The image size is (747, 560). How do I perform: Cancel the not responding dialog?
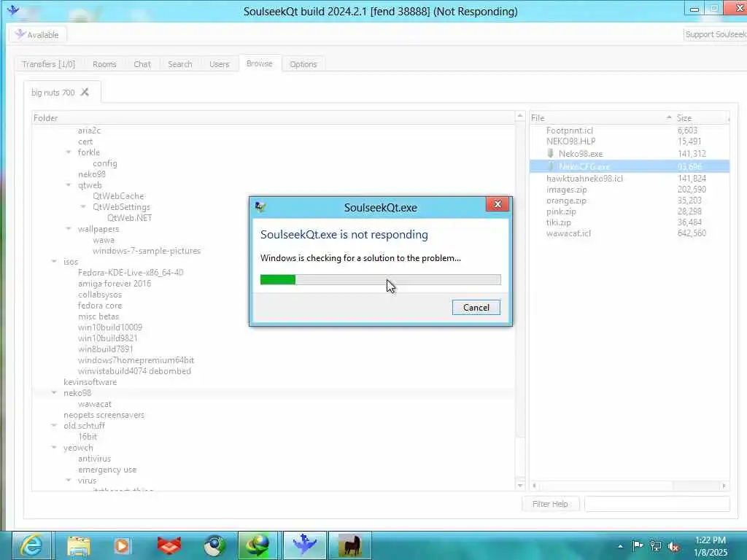point(476,307)
